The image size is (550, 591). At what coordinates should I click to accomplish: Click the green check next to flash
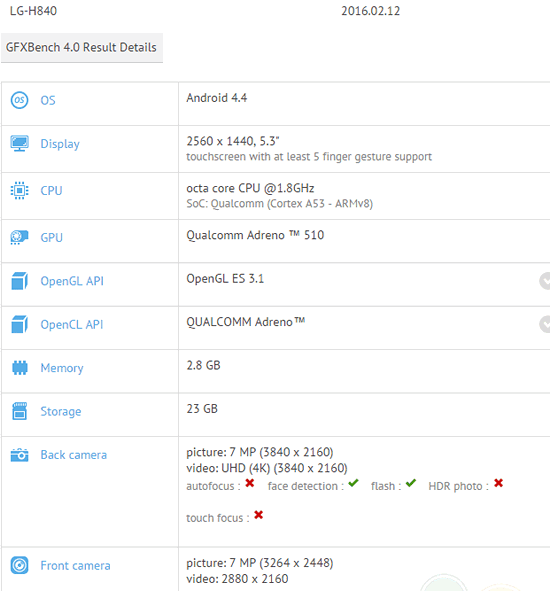click(411, 483)
